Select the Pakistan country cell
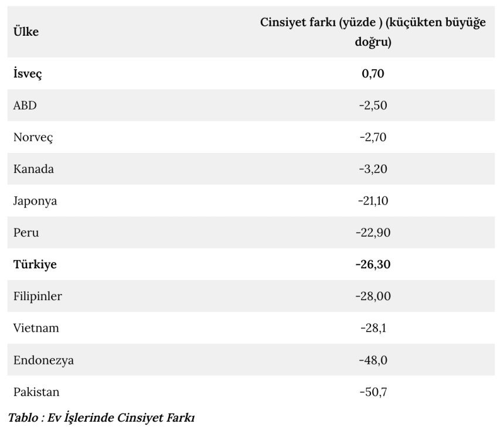The height and width of the screenshot is (433, 504). click(36, 391)
